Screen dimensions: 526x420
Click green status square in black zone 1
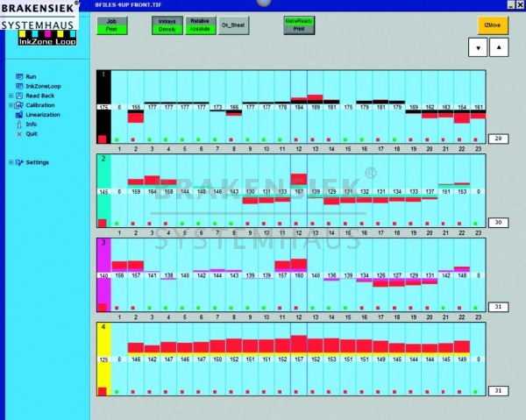point(117,139)
